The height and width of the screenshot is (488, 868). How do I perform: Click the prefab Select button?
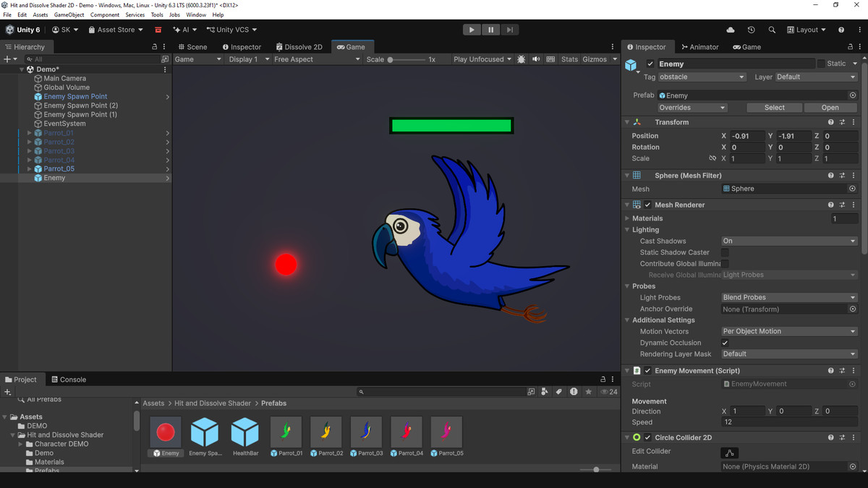(x=775, y=108)
